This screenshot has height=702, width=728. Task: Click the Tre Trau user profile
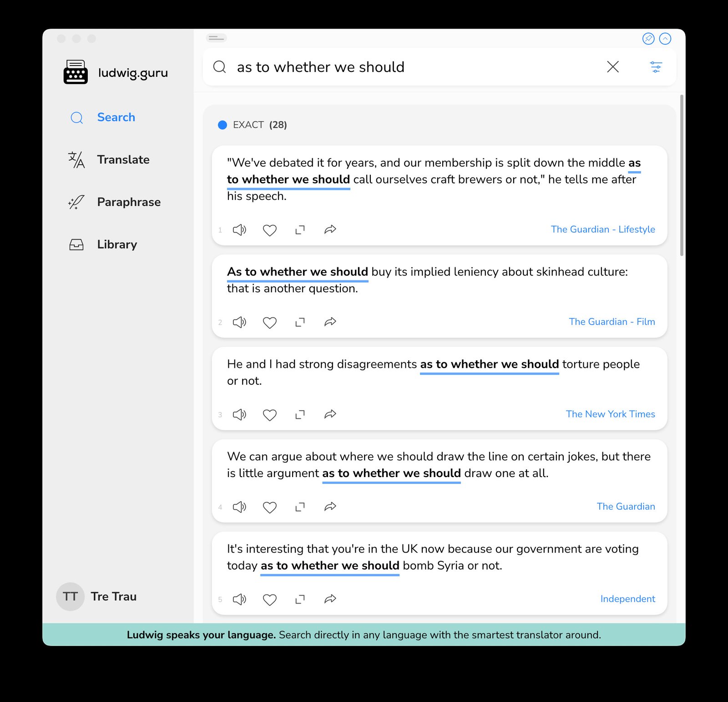pyautogui.click(x=96, y=596)
